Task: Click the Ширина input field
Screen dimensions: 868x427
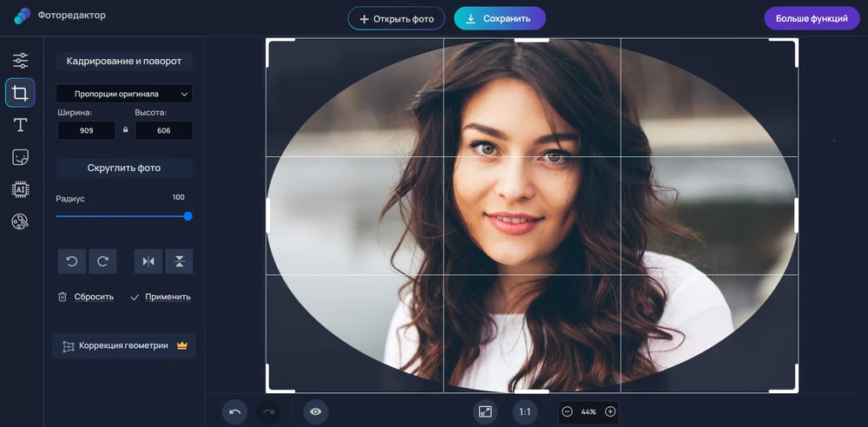Action: (86, 131)
